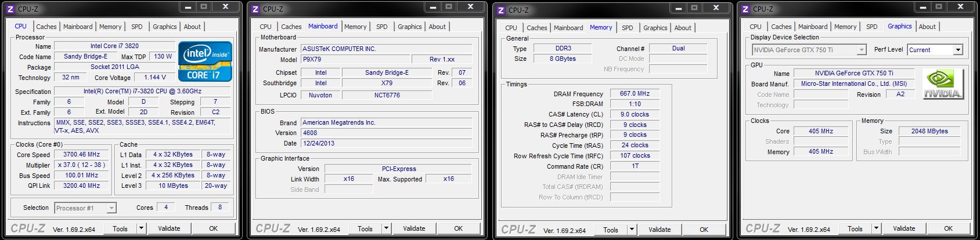Screen dimensions: 980x240
Task: Click the Threads value 8
Action: point(219,207)
